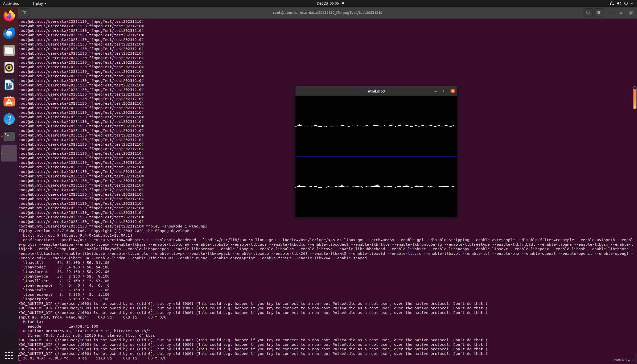Viewport: 637px width, 364px height.
Task: Open Ubuntu Software store icon
Action: 9,102
